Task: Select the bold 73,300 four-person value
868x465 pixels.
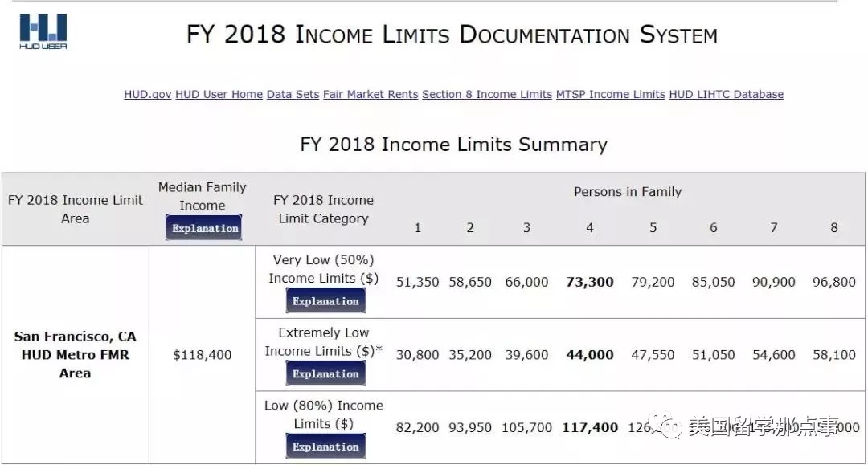Action: coord(590,282)
